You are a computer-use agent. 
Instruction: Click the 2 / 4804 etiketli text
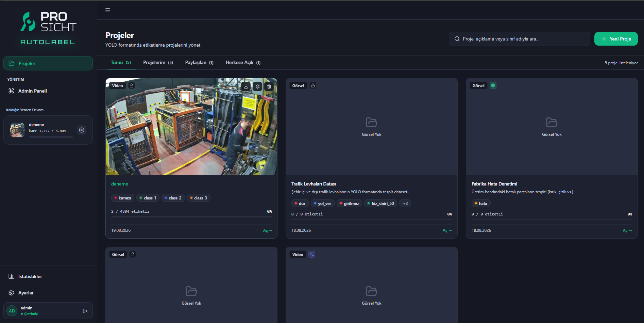tap(130, 211)
